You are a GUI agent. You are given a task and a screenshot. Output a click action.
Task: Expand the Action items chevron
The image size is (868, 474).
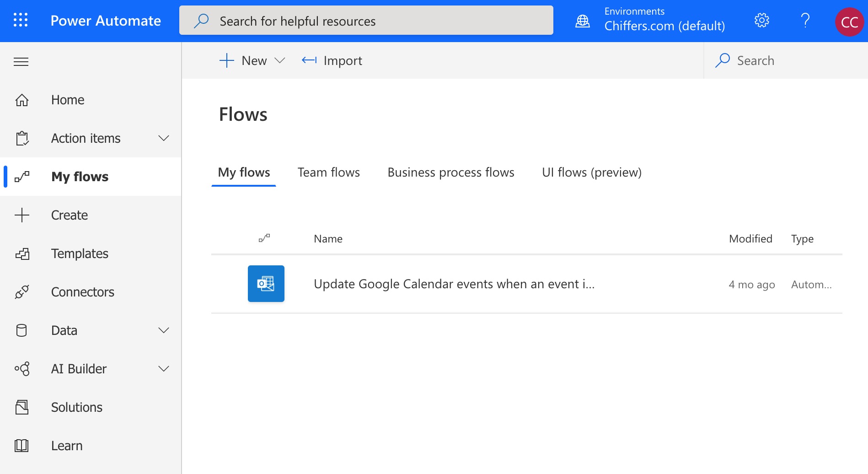click(163, 138)
